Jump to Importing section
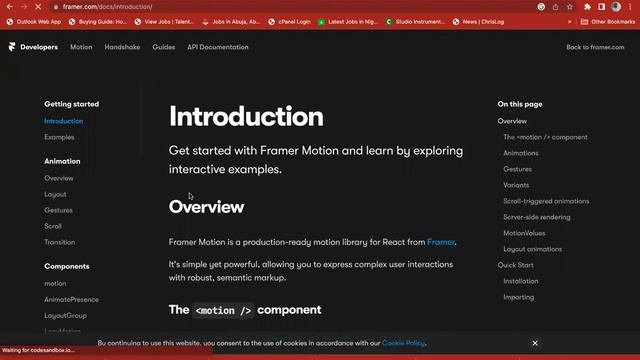This screenshot has height=360, width=640. point(519,297)
